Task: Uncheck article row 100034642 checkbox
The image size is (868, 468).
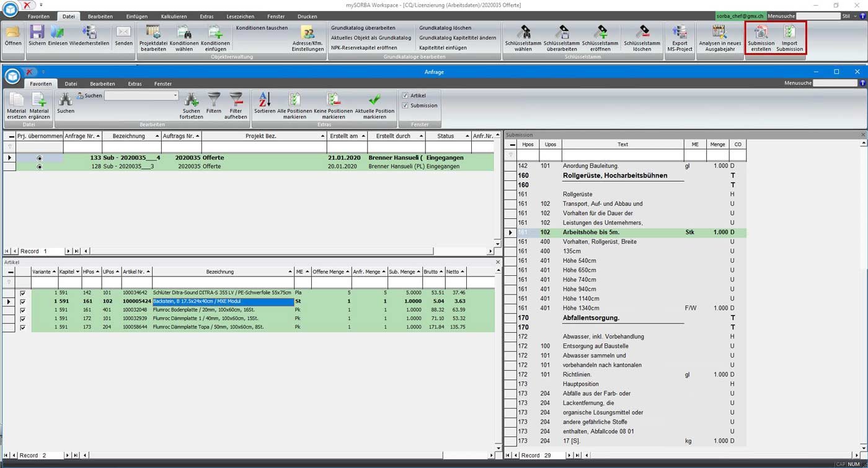Action: tap(23, 293)
